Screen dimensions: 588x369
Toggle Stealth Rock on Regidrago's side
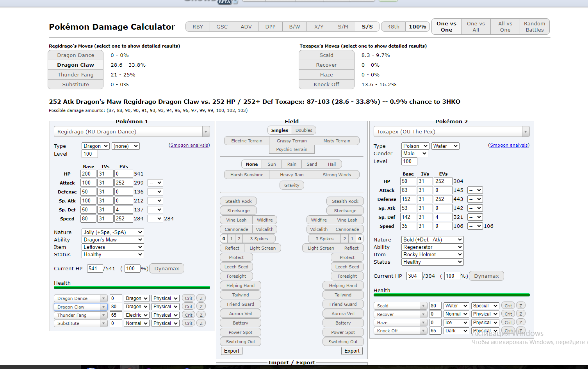click(x=238, y=201)
